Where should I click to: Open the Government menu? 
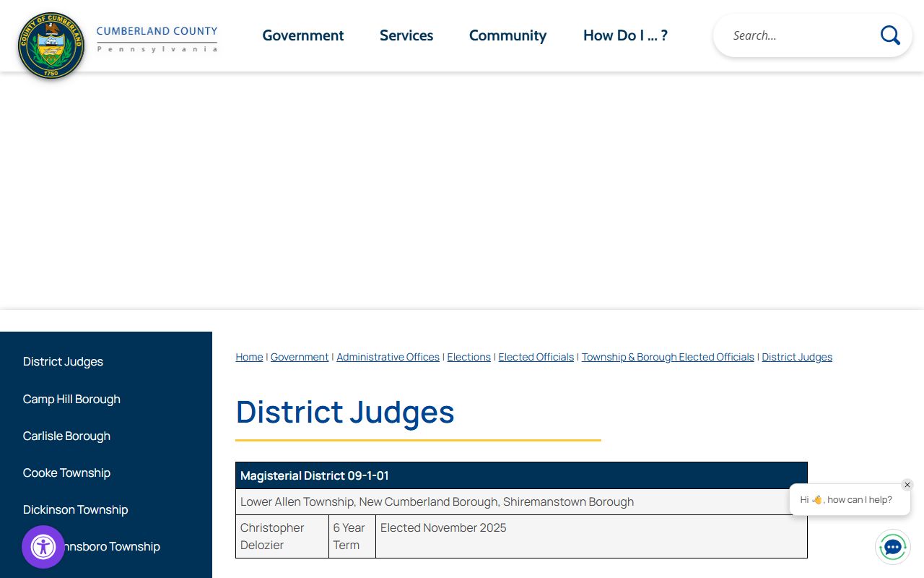tap(303, 35)
